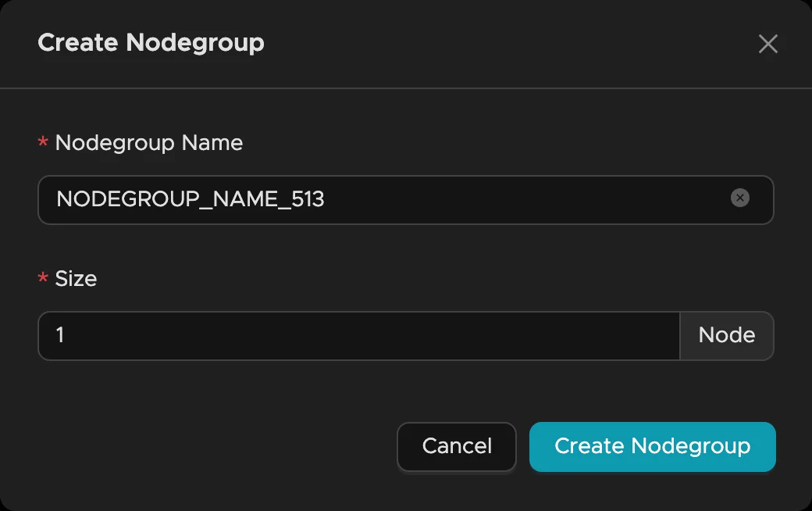Screen dimensions: 812x511
Task: Click blank header area beside dialog title
Action: [507, 43]
